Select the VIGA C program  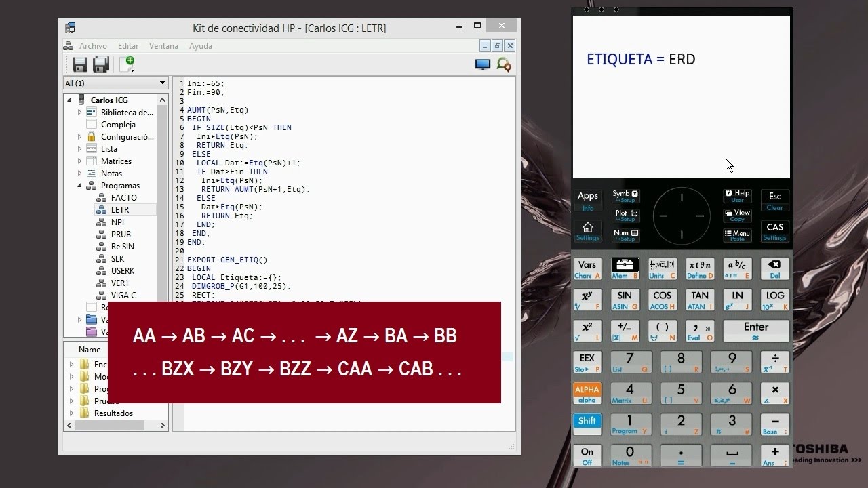point(123,296)
